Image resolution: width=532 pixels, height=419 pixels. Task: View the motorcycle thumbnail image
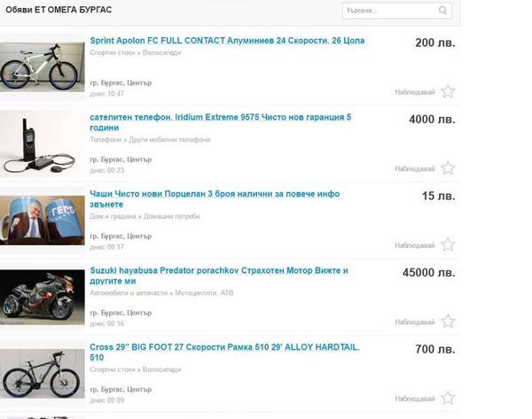click(43, 298)
